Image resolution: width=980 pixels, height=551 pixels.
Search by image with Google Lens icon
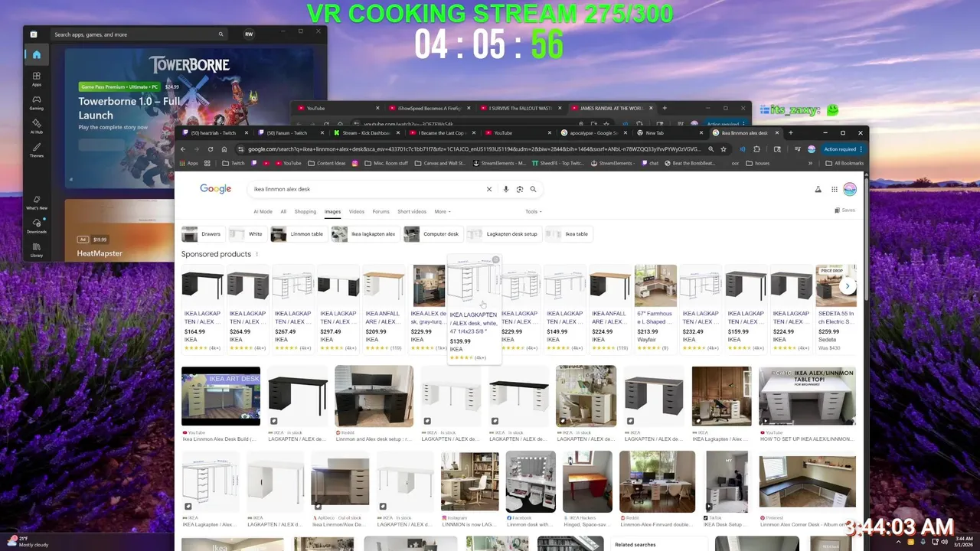[519, 189]
